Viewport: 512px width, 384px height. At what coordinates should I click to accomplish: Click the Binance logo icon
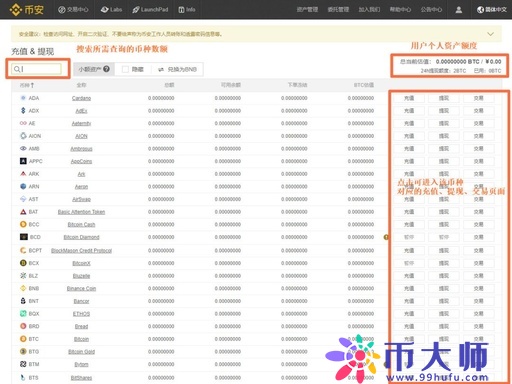(x=16, y=10)
